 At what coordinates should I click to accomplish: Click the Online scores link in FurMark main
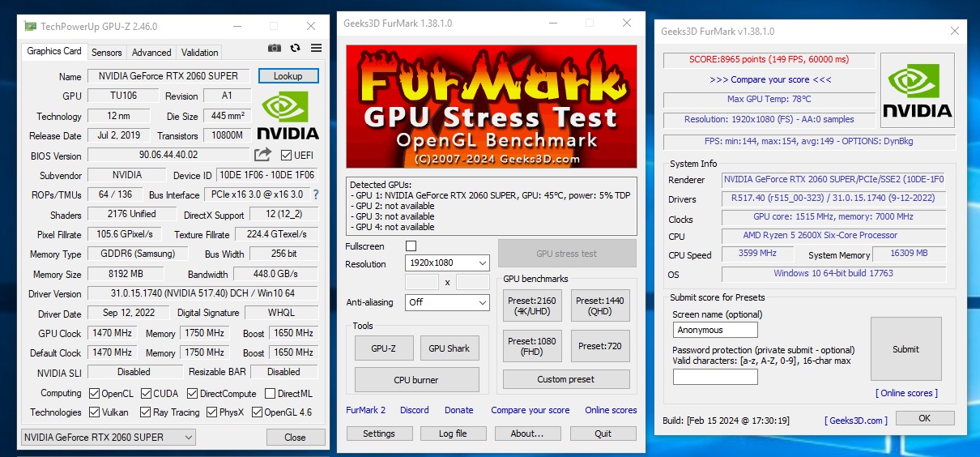pyautogui.click(x=611, y=410)
